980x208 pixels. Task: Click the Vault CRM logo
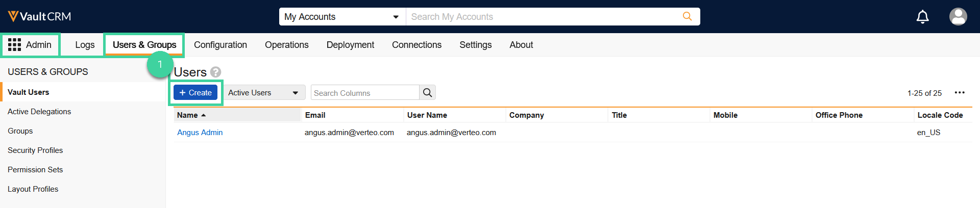coord(40,16)
